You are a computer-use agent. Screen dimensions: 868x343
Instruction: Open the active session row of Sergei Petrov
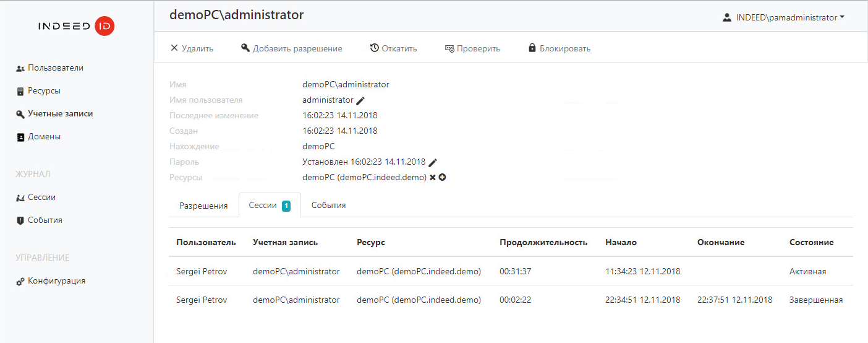(x=511, y=271)
